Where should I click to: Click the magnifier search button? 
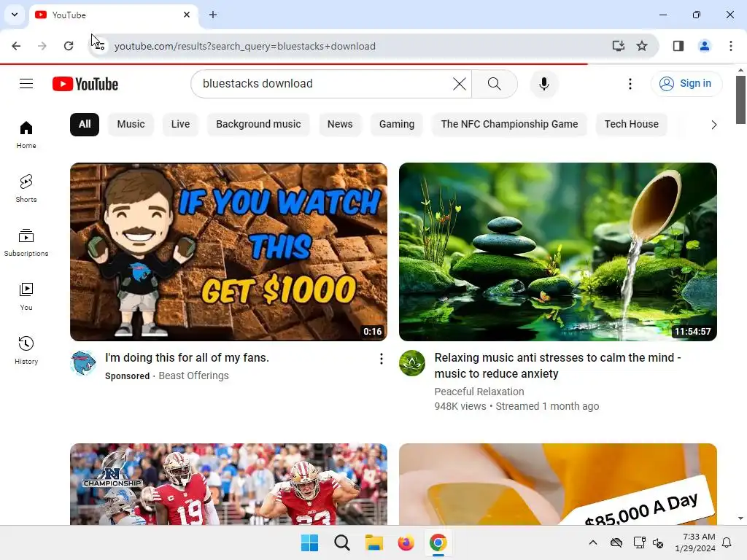[x=495, y=84]
